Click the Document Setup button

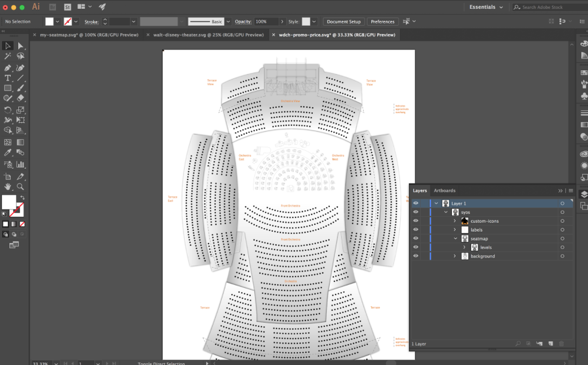tap(344, 22)
